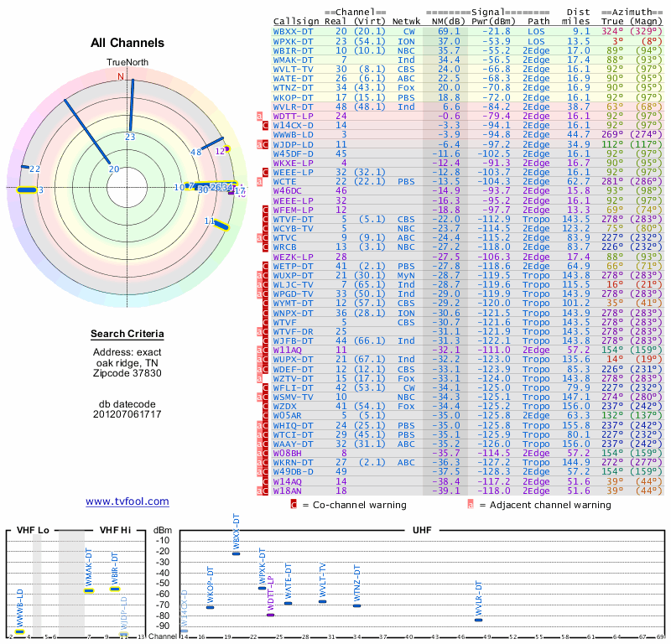Click the WKRN-DT callsign
Screen dimensions: 671x644
[x=293, y=463]
